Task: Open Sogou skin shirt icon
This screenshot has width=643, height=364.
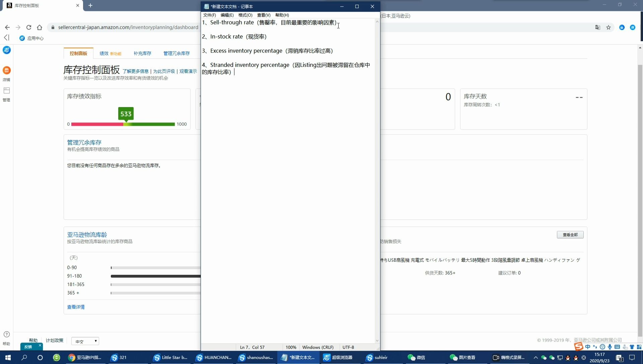Action: coord(632,347)
